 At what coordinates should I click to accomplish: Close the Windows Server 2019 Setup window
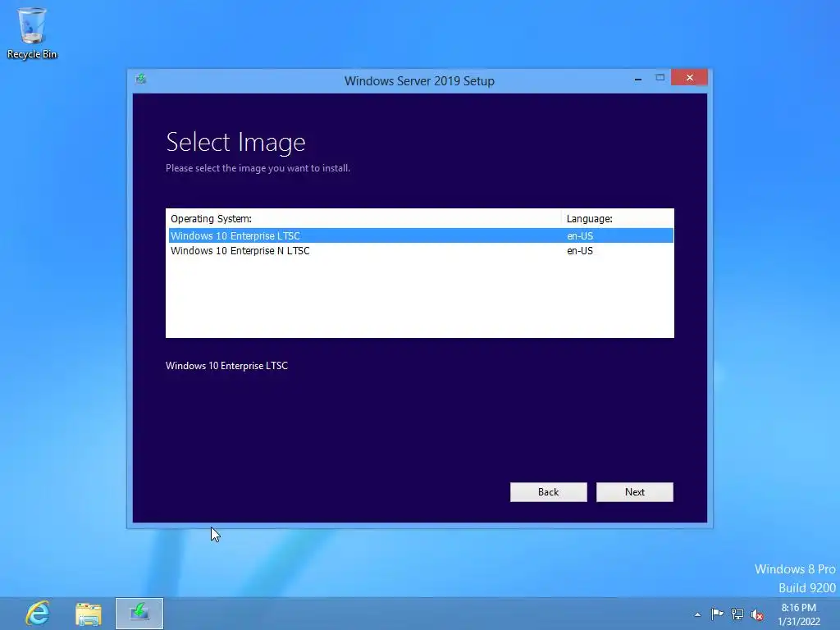(x=689, y=78)
